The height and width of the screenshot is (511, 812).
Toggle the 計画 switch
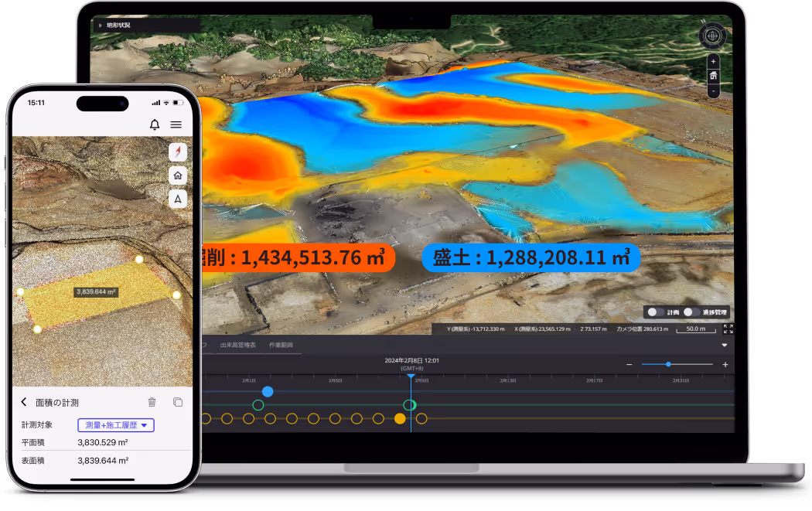[655, 312]
